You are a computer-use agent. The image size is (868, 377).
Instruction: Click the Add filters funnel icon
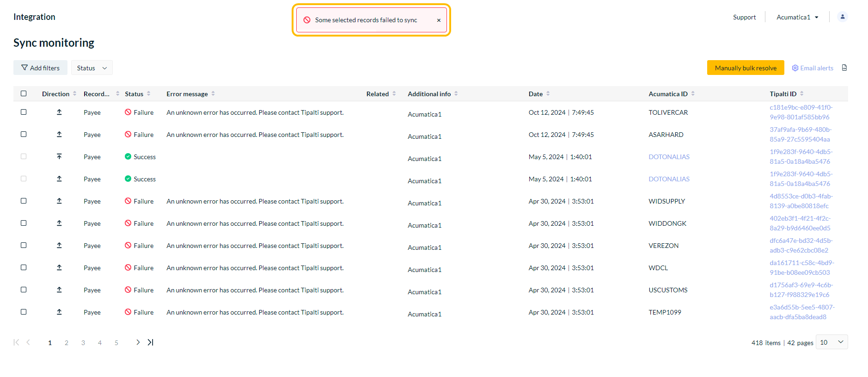(x=24, y=68)
